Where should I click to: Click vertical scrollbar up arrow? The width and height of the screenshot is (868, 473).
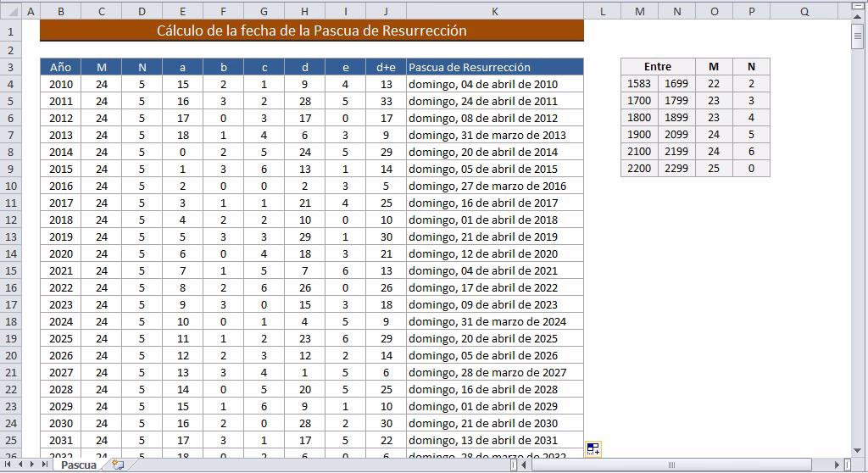[x=858, y=19]
